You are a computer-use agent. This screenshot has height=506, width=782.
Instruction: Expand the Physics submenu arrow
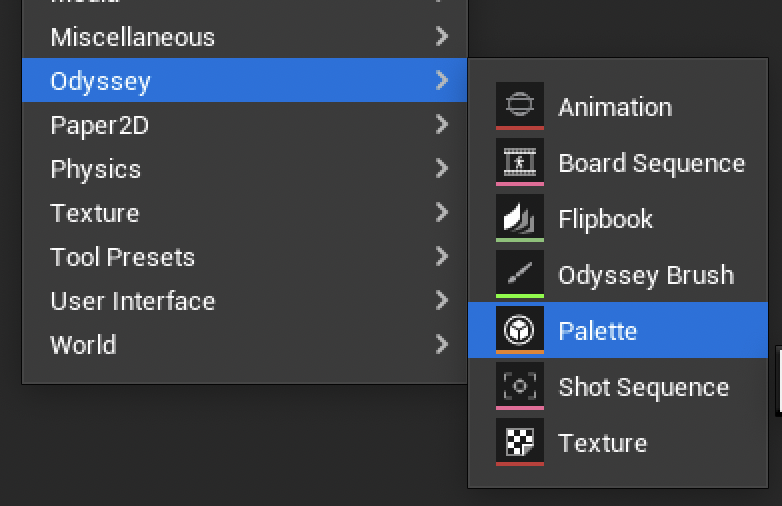(442, 169)
